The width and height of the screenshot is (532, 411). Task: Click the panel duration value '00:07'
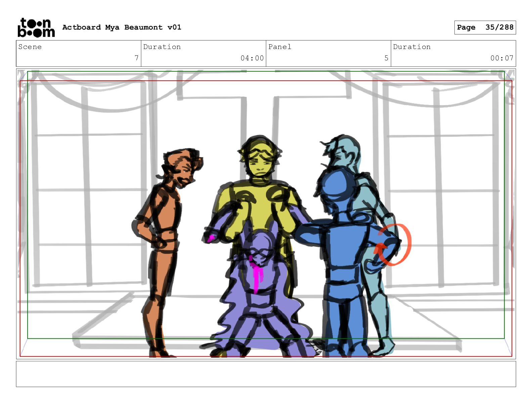tap(502, 58)
